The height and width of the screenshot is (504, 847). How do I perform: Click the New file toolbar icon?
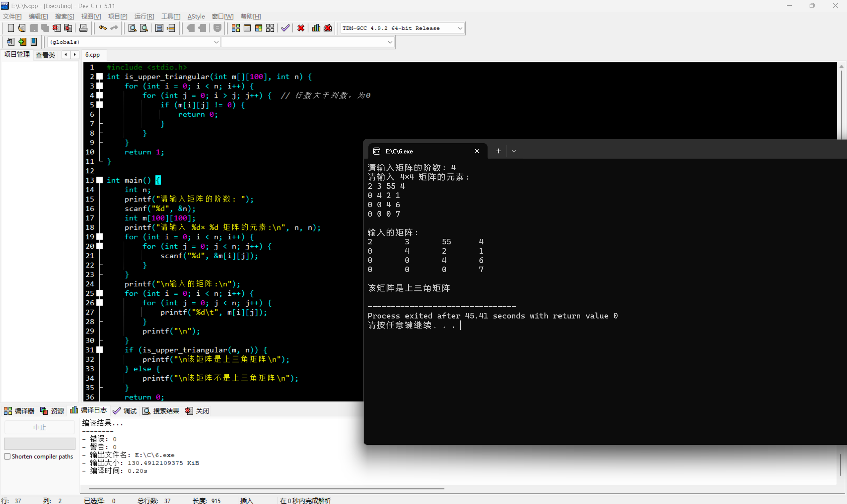pos(11,28)
